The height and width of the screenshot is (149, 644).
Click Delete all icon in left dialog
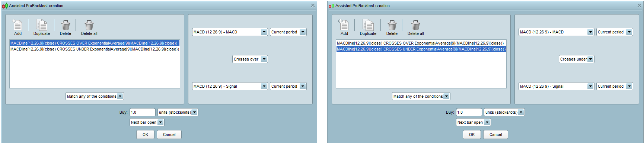pyautogui.click(x=89, y=25)
